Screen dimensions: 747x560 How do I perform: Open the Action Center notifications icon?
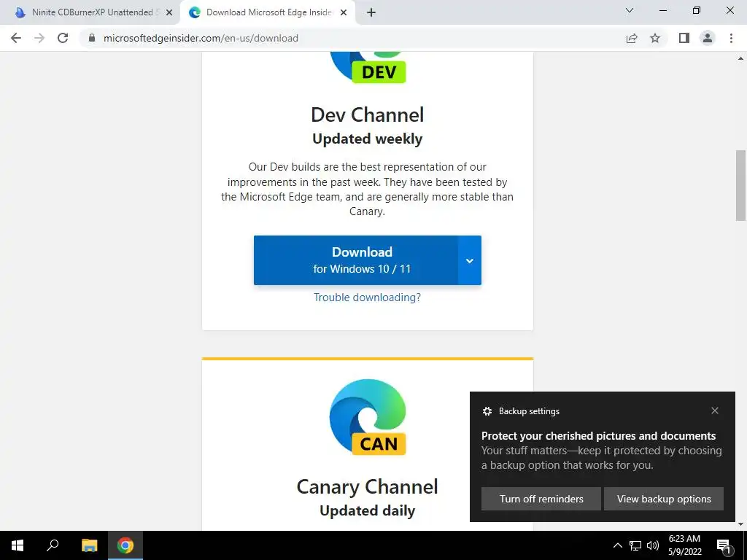pos(724,545)
